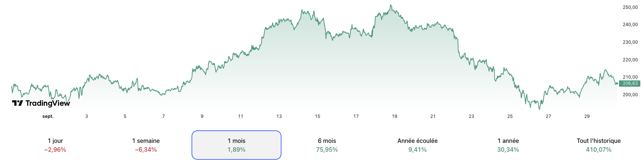Click the 206,63 current price label
The image size is (644, 166).
click(630, 83)
